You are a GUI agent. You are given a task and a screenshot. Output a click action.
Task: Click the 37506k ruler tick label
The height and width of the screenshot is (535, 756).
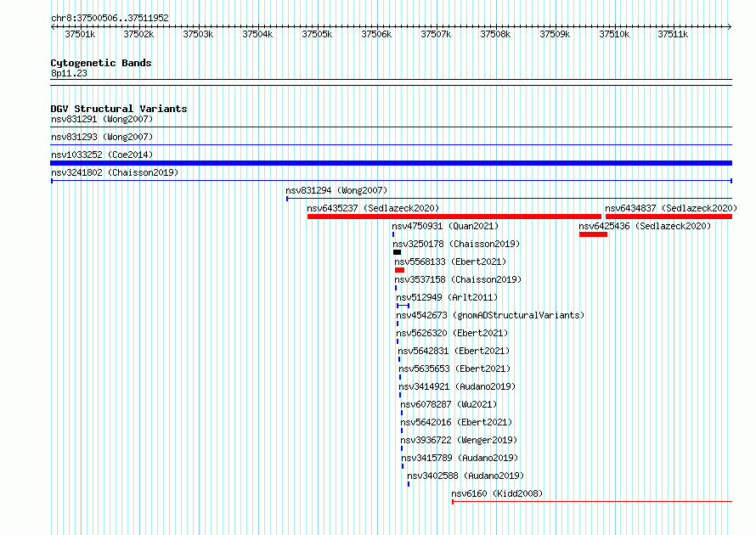point(376,34)
